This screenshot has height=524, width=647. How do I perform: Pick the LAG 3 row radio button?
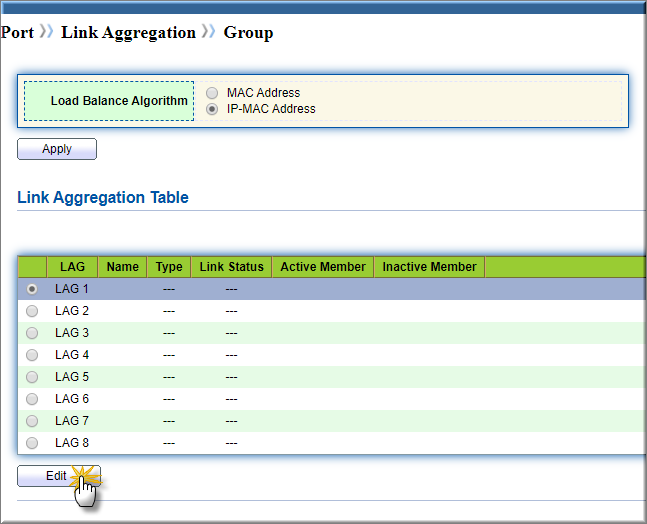coord(32,333)
